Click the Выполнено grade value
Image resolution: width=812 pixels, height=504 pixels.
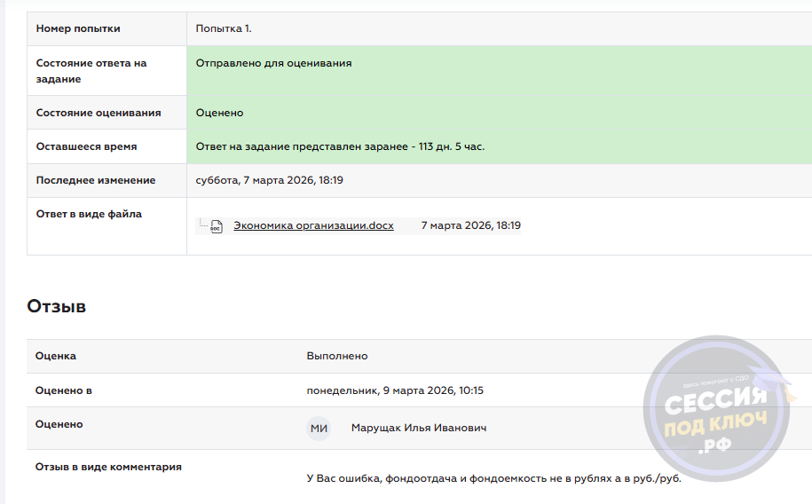pyautogui.click(x=336, y=356)
